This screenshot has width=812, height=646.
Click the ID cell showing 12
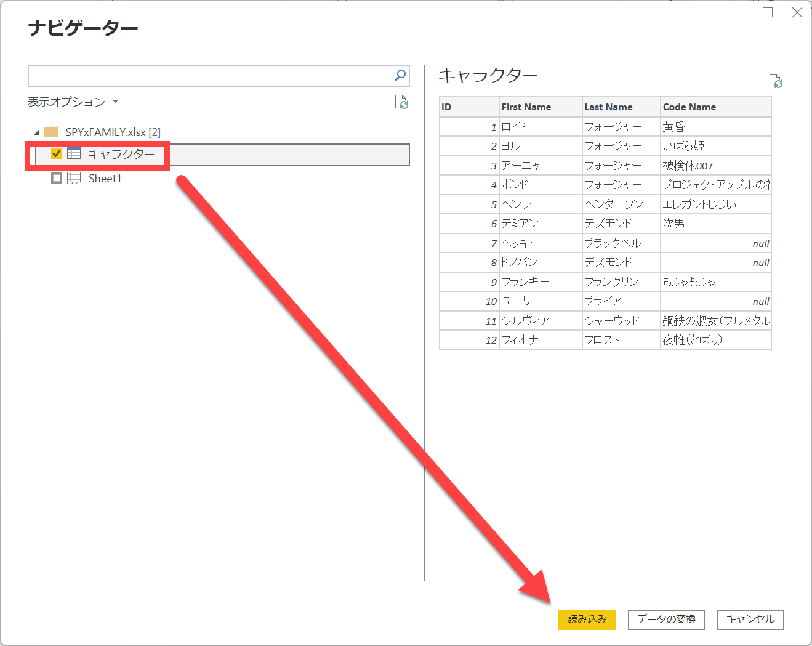(x=469, y=340)
